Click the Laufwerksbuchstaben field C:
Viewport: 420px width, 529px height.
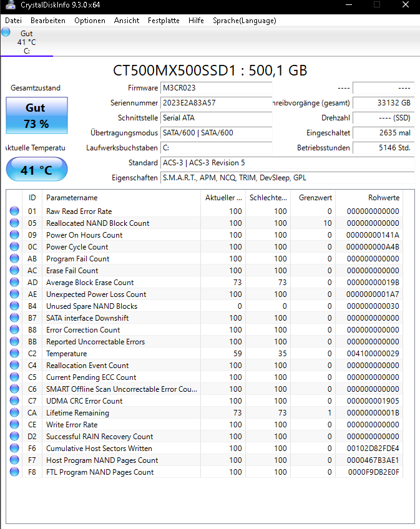(216, 148)
